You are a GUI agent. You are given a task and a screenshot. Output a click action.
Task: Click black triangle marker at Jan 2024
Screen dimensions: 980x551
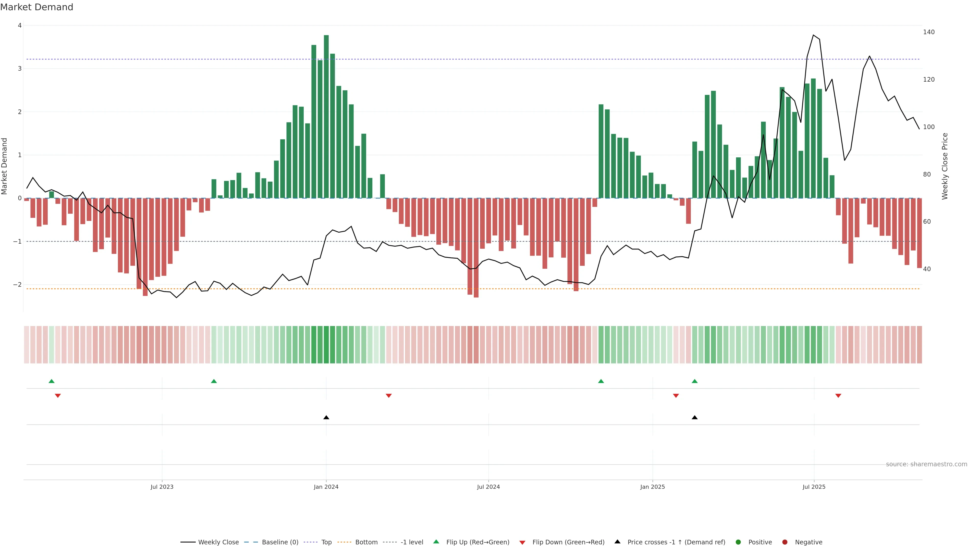[326, 418]
